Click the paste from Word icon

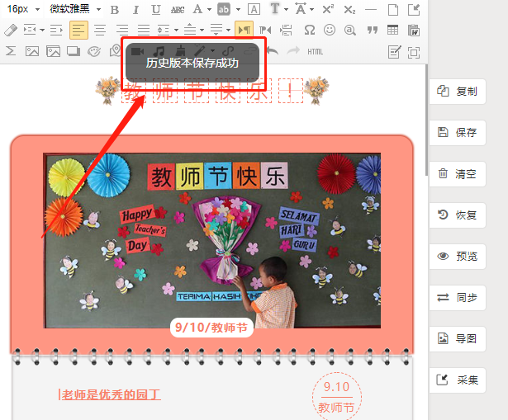point(414,31)
